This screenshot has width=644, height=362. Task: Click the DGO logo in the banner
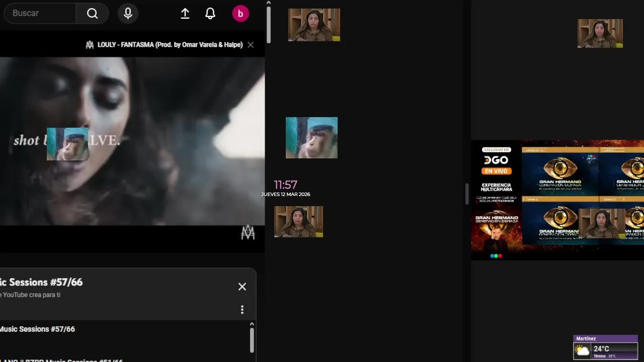(496, 160)
